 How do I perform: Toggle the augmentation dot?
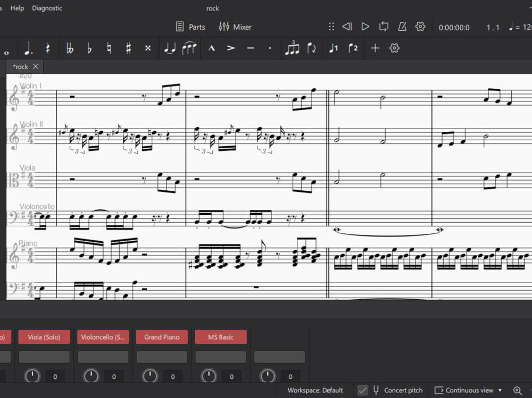click(x=29, y=48)
